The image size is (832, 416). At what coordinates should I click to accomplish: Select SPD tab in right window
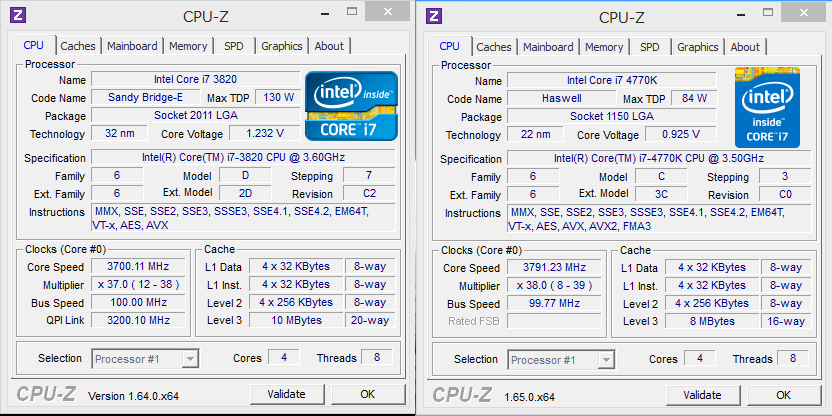pos(649,47)
